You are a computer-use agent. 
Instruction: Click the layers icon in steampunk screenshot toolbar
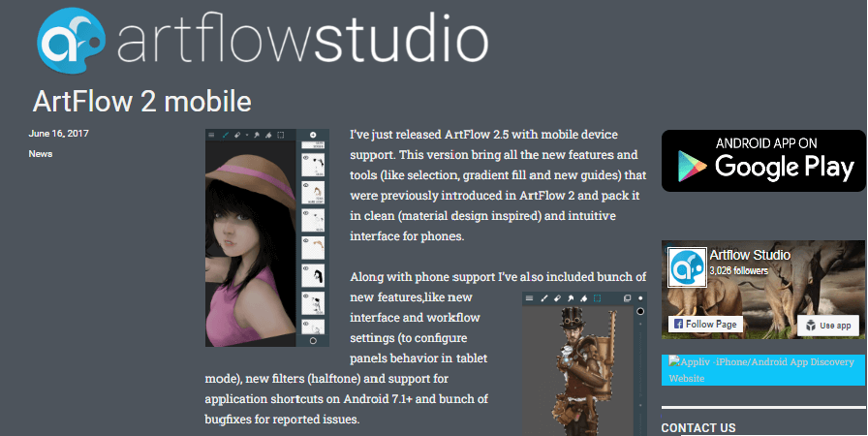click(x=627, y=298)
